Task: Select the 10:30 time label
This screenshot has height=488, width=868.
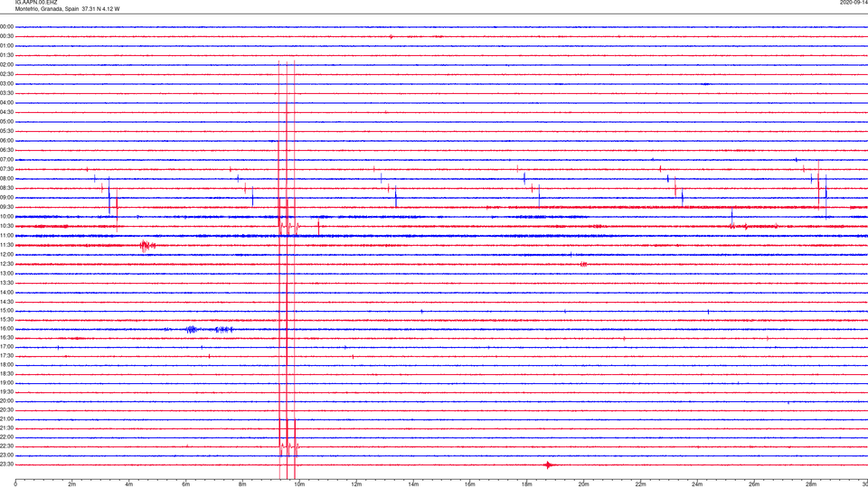Action: (x=6, y=226)
